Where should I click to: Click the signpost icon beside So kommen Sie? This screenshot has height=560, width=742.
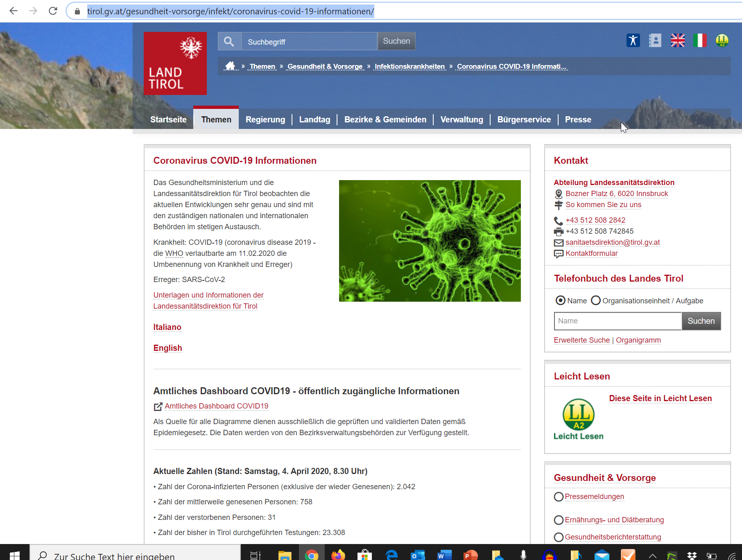coord(559,205)
